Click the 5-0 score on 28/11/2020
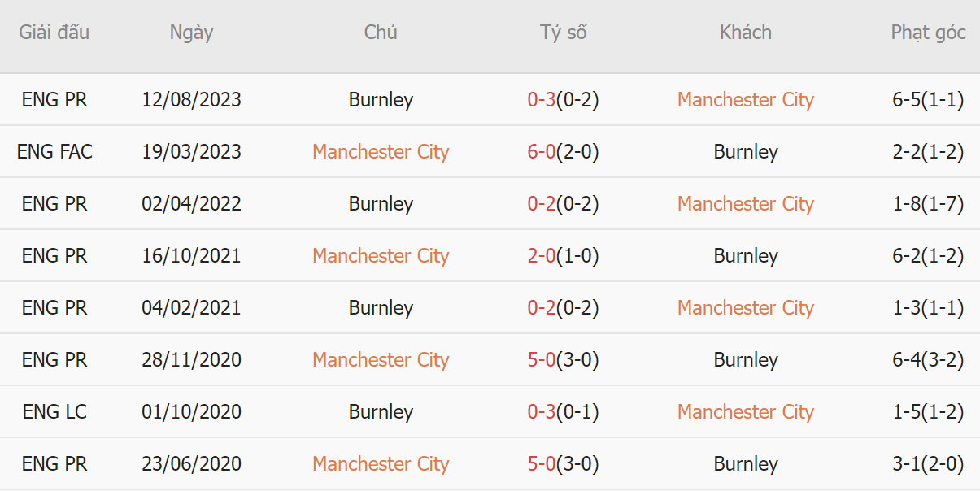 click(x=542, y=360)
